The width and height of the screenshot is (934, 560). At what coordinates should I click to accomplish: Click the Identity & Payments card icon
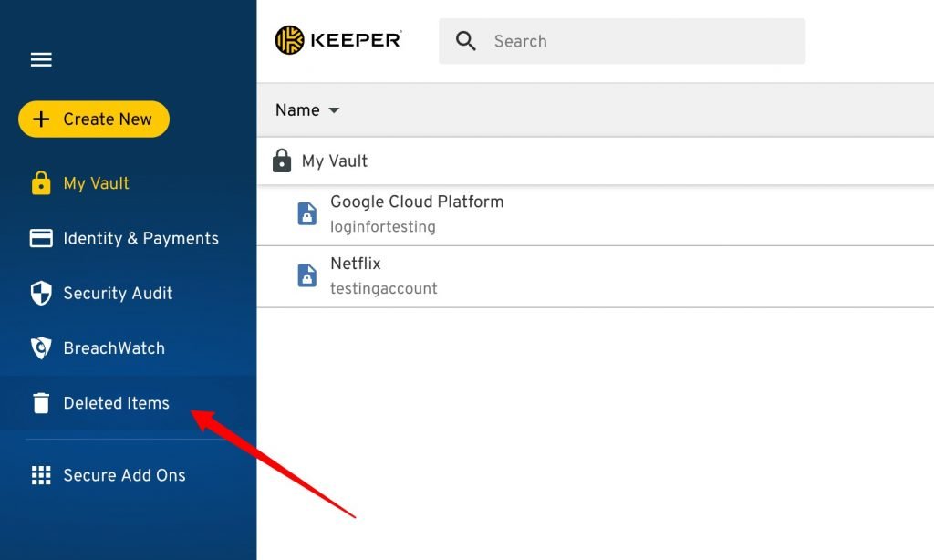click(41, 238)
